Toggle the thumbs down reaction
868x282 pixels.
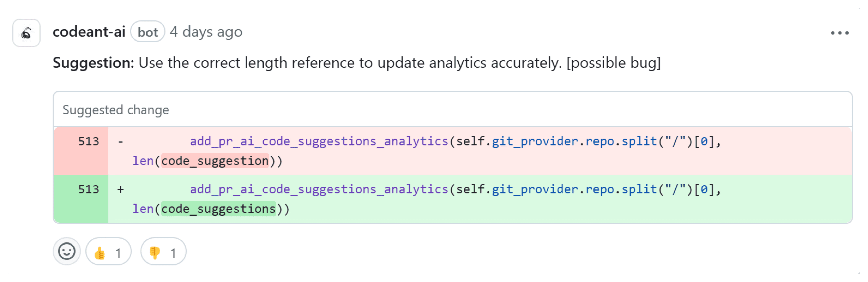point(163,252)
